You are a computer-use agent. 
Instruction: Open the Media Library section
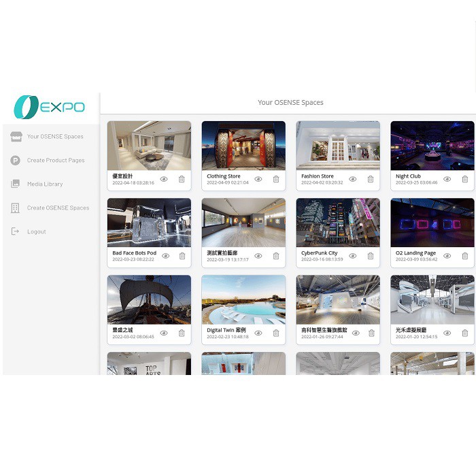[45, 184]
